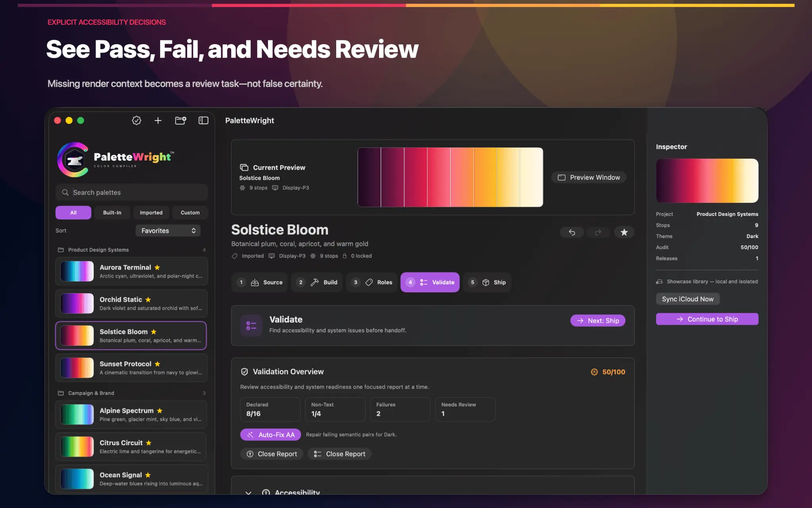The height and width of the screenshot is (508, 812).
Task: Click the Inspector gradient swatch
Action: click(707, 181)
